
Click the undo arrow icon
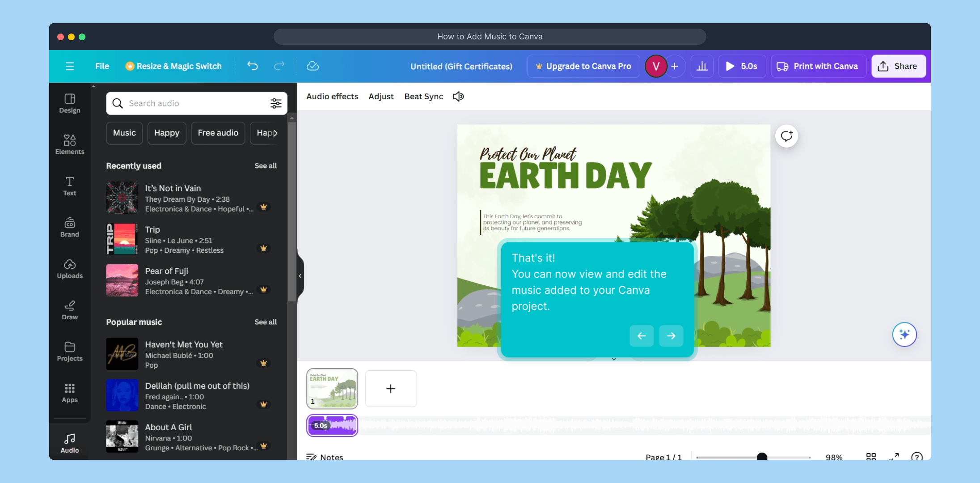point(253,66)
